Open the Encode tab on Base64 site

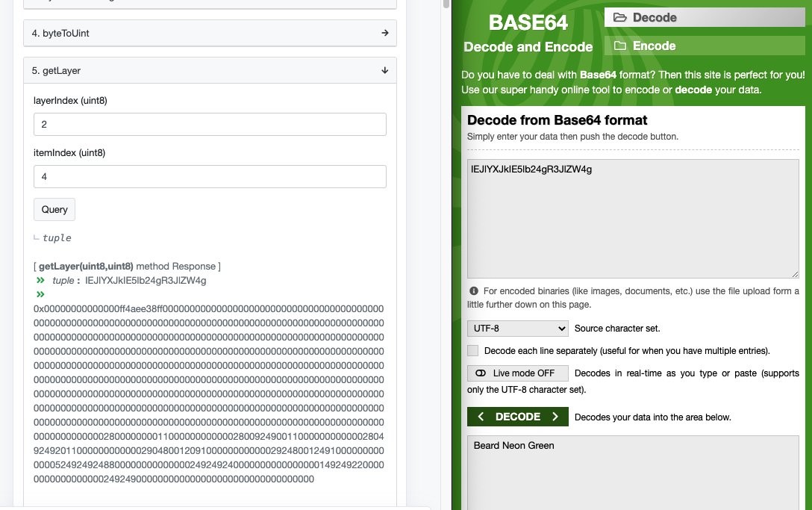pyautogui.click(x=705, y=46)
